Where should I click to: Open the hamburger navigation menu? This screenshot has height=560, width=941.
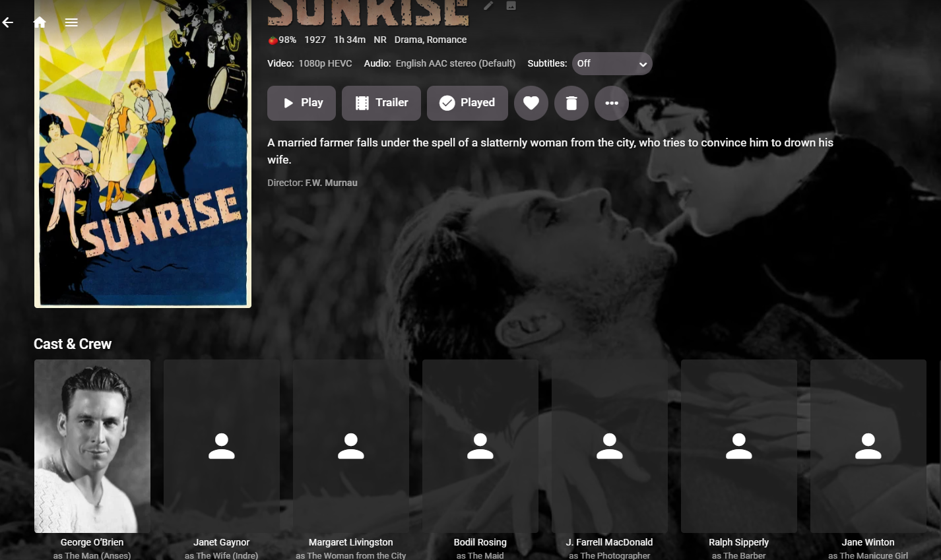click(71, 22)
